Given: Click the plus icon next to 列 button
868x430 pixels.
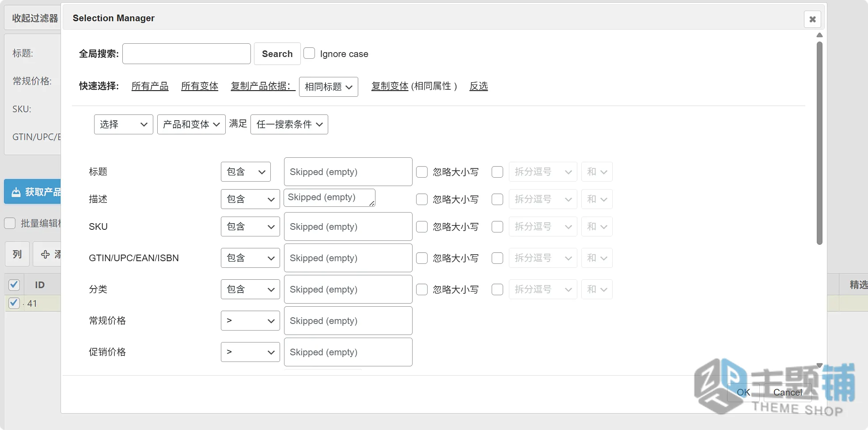Looking at the screenshot, I should pyautogui.click(x=45, y=254).
